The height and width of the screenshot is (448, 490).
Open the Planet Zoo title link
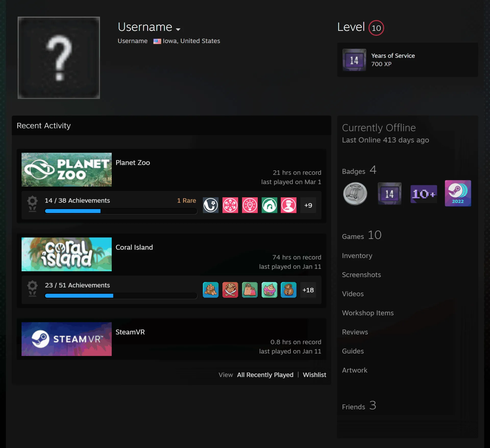tap(133, 162)
